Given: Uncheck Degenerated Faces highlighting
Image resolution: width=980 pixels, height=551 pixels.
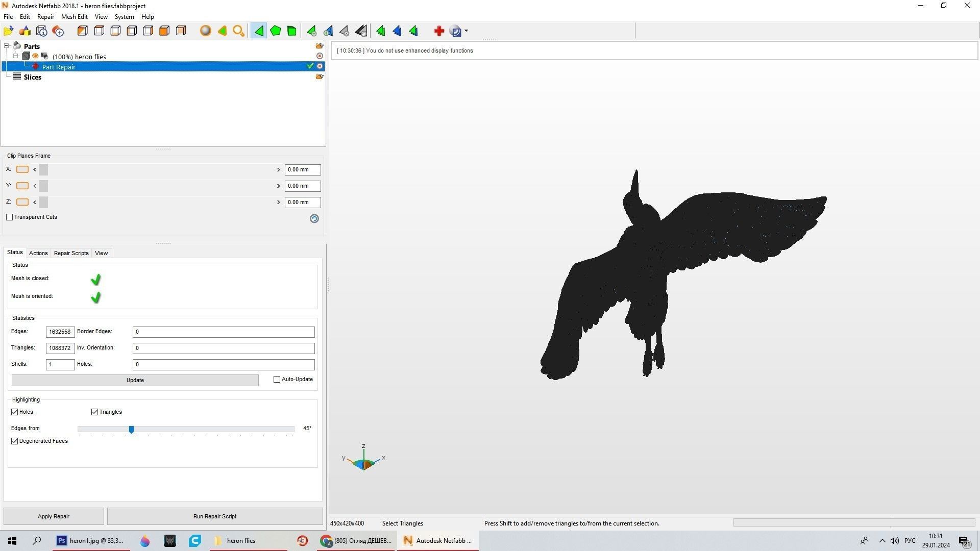Looking at the screenshot, I should click(15, 441).
